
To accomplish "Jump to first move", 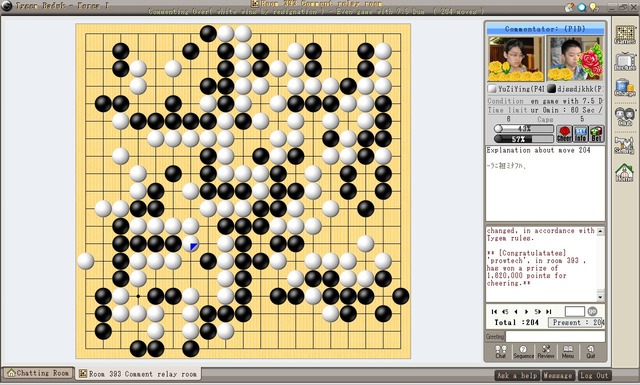I will click(x=494, y=312).
